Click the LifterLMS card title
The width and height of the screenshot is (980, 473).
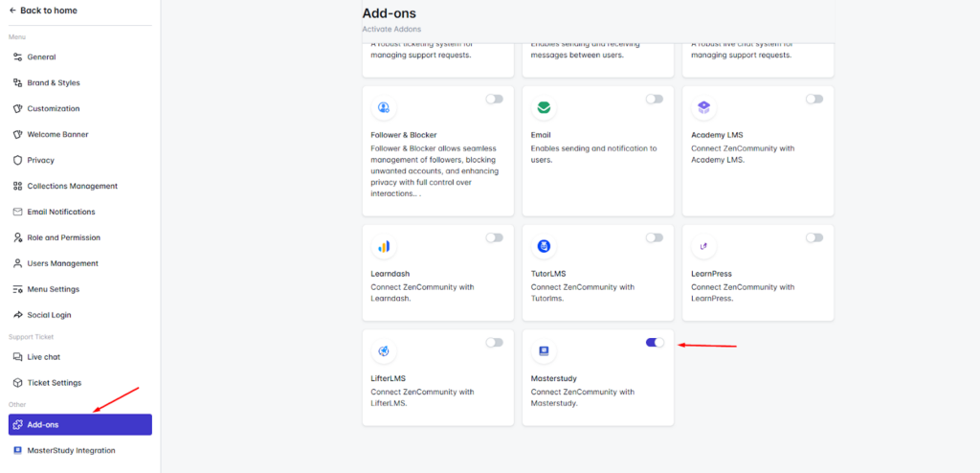tap(389, 378)
